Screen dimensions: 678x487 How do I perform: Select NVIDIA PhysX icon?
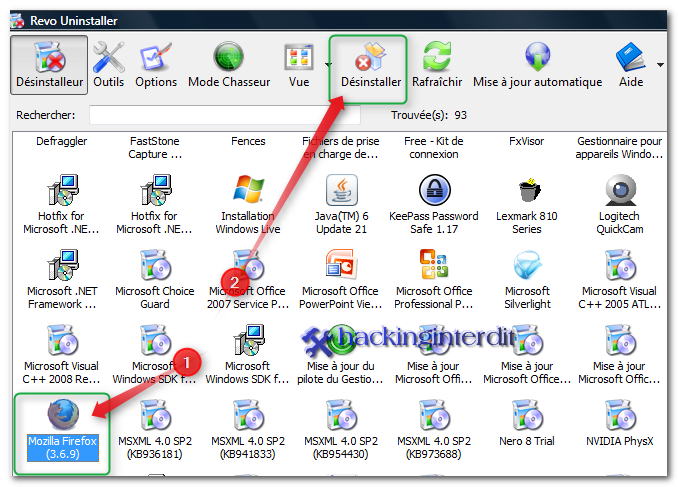pyautogui.click(x=621, y=415)
